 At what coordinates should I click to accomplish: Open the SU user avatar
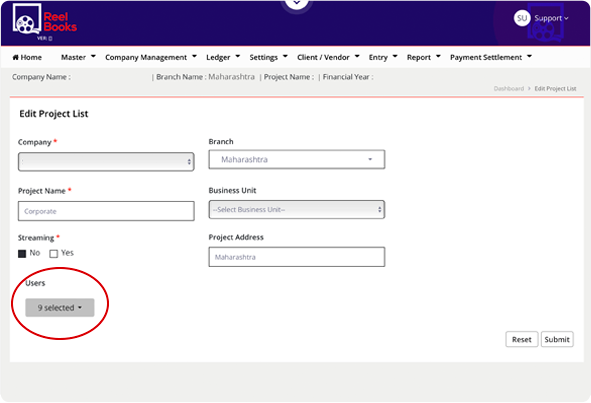point(522,18)
